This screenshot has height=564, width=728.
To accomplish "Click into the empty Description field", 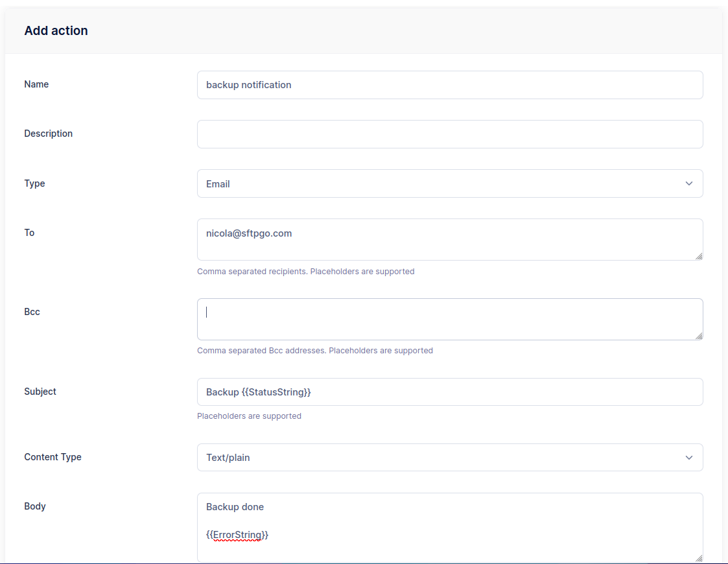I will point(449,134).
